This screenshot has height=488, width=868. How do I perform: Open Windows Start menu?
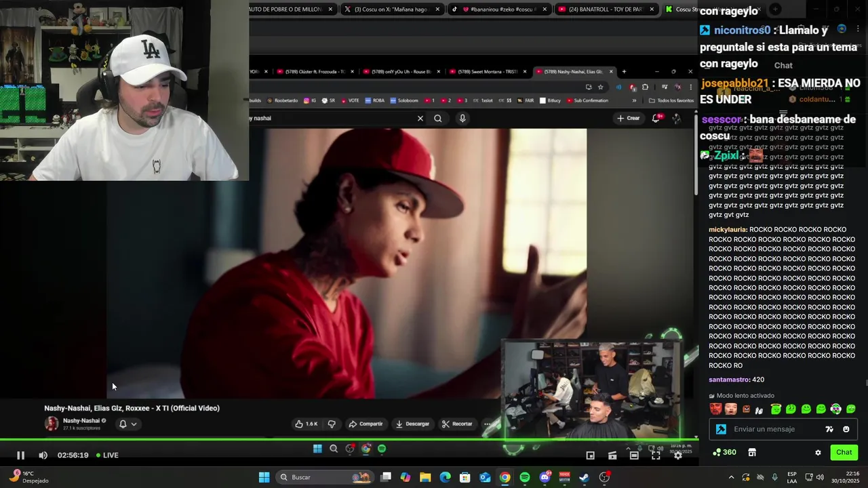[264, 477]
